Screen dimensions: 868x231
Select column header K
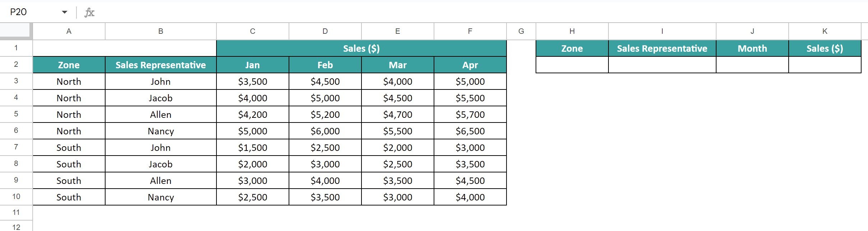[825, 31]
